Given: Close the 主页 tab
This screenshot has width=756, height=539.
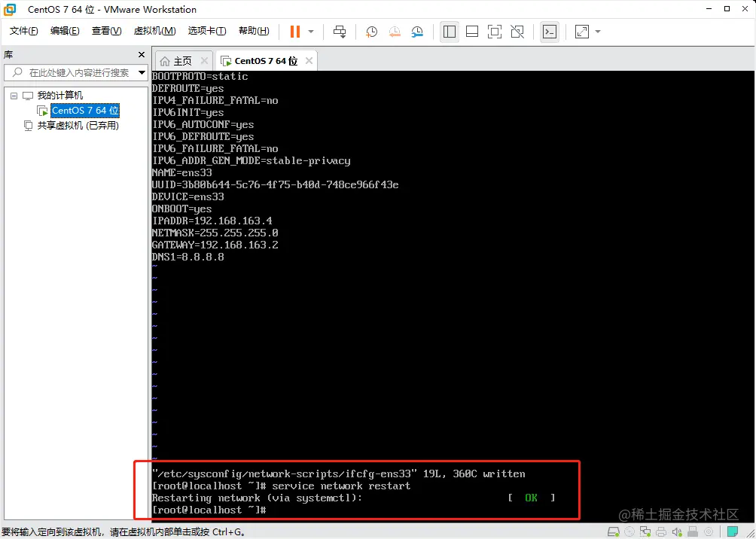Looking at the screenshot, I should (204, 61).
